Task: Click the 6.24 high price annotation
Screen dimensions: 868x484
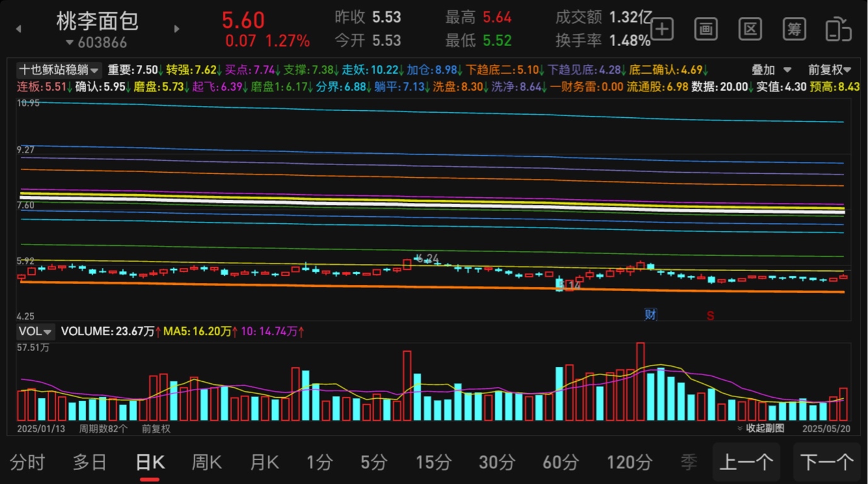Action: [x=428, y=258]
